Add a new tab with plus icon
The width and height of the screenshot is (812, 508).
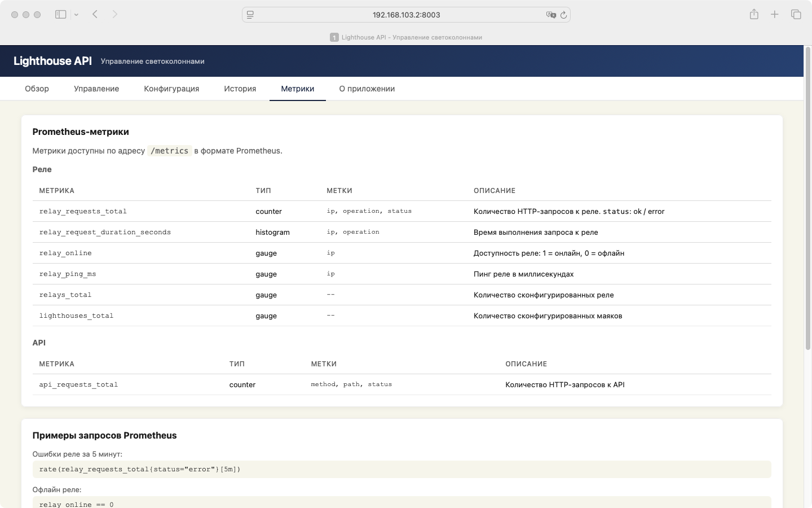coord(775,15)
